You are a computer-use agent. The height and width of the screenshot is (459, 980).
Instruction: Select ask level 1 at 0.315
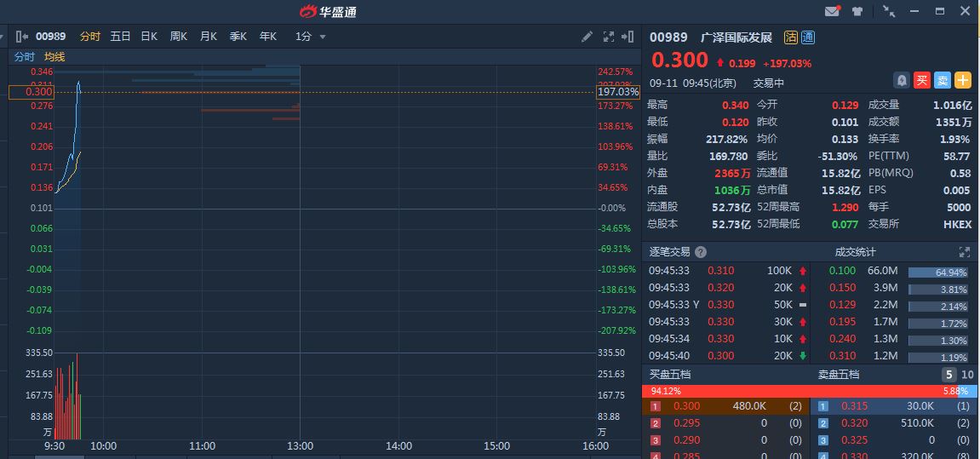(894, 406)
